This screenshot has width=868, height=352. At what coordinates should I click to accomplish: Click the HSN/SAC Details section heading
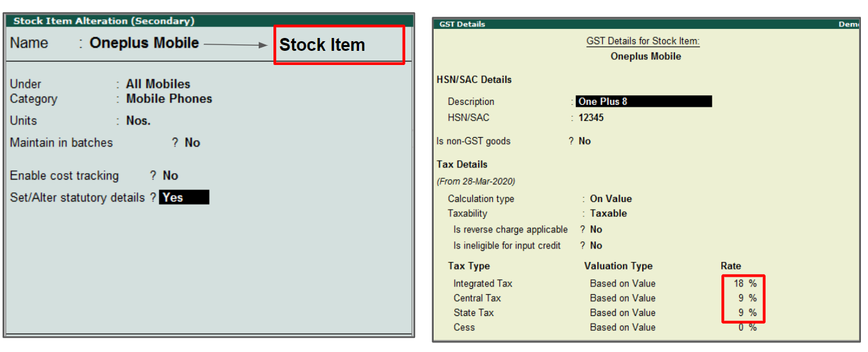point(474,80)
